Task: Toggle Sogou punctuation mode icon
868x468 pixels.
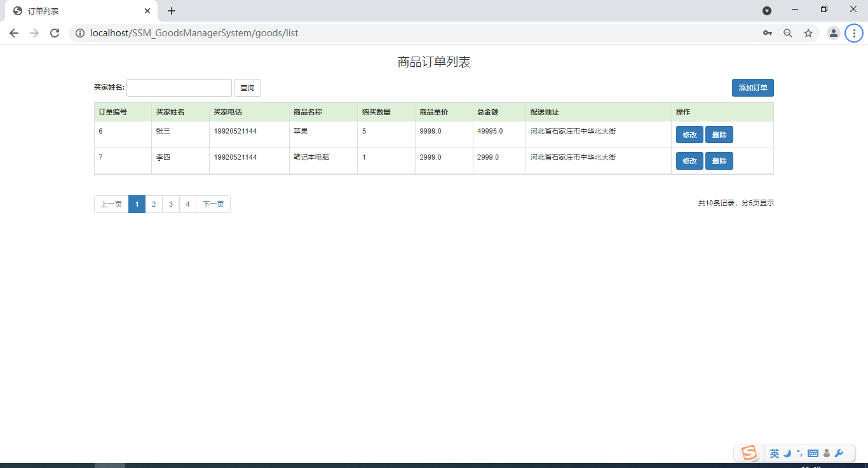Action: click(799, 453)
